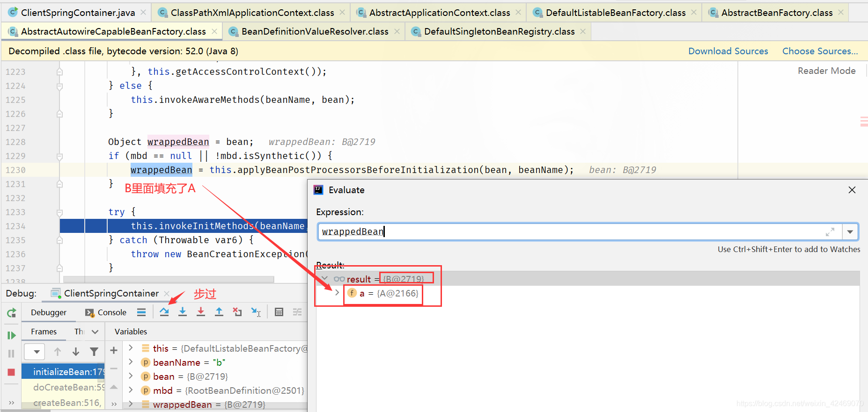The height and width of the screenshot is (412, 868).
Task: Collapse the result node in Evaluate
Action: [x=324, y=279]
